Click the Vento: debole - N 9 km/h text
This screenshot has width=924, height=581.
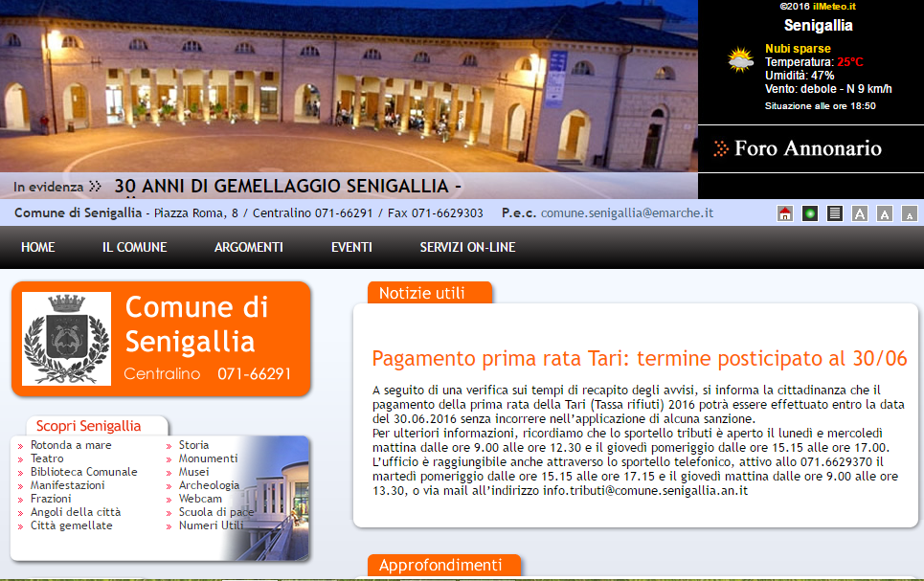[828, 90]
